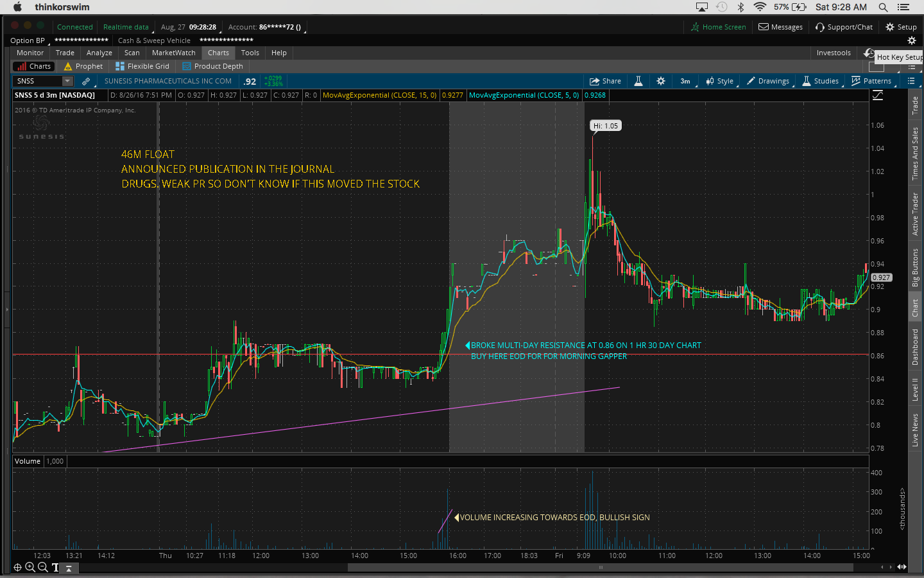The width and height of the screenshot is (924, 578).
Task: Select the text drawing tool
Action: pos(55,567)
